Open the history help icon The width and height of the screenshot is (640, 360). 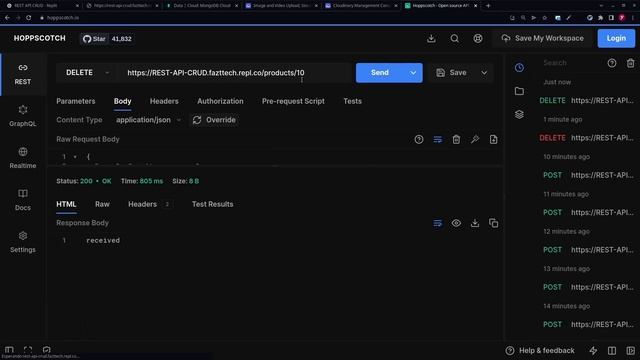[611, 63]
